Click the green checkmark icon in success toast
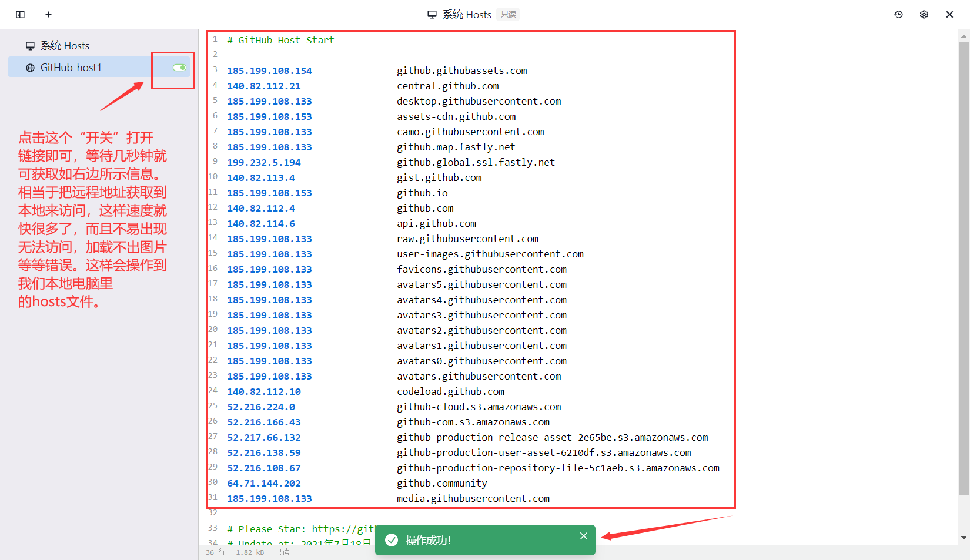This screenshot has width=970, height=560. [x=392, y=540]
